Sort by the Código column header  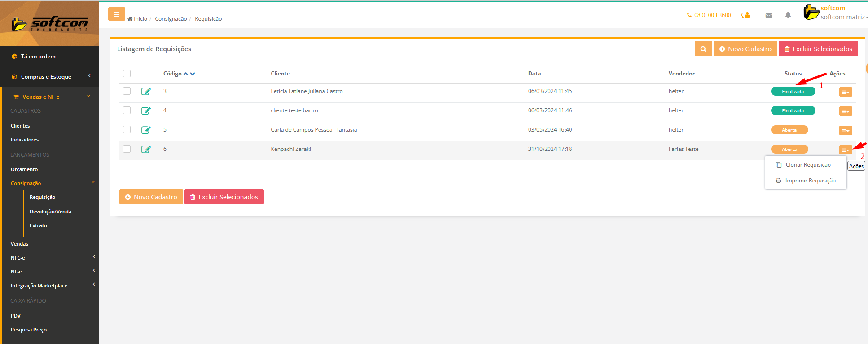(173, 74)
